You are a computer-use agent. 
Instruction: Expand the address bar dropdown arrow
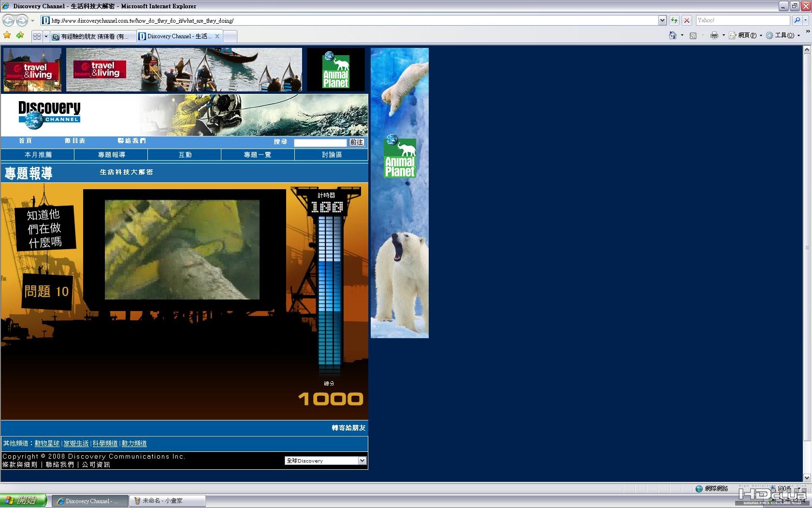pos(662,20)
